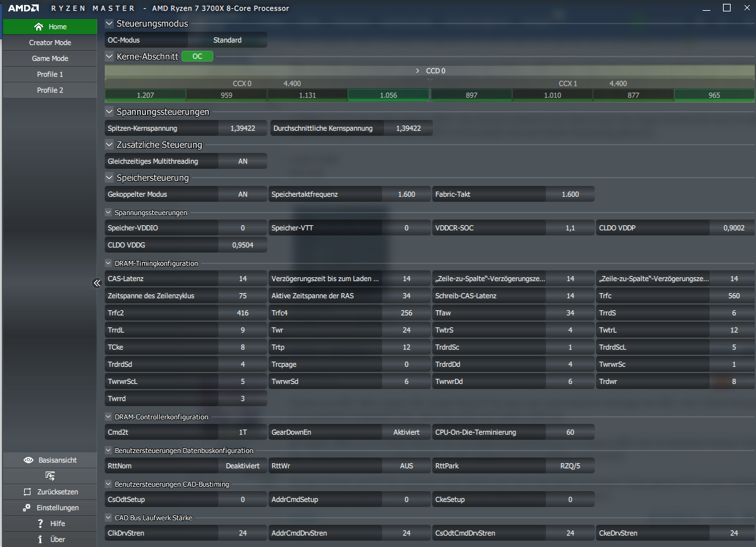Click CCX 1 frequency 4.400

(618, 83)
